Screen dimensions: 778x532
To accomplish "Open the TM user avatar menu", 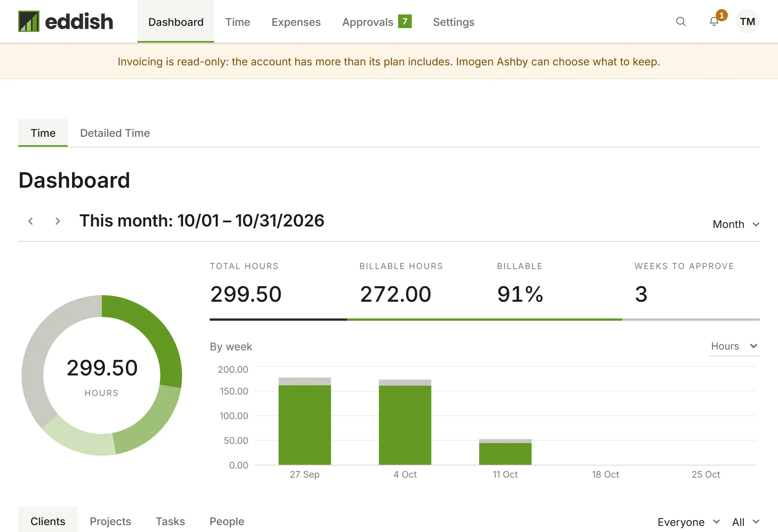I will pos(747,22).
